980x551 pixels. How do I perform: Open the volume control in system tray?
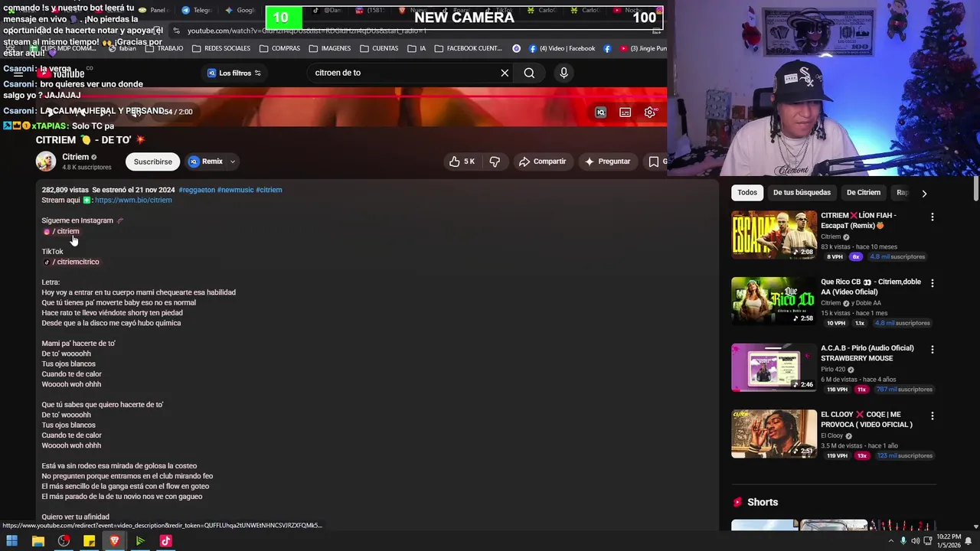tap(916, 541)
